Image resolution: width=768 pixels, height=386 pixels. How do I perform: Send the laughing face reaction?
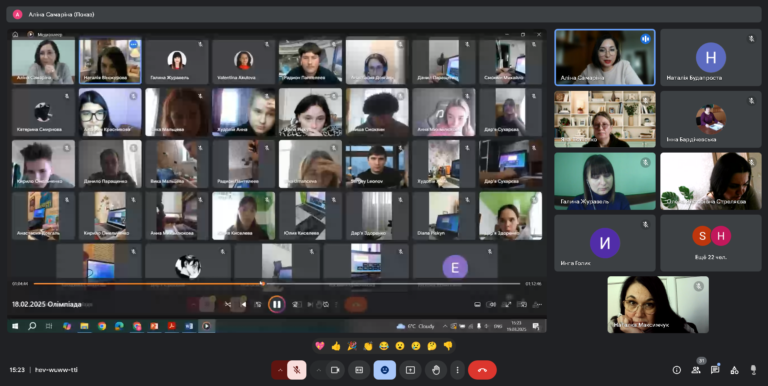coord(384,346)
